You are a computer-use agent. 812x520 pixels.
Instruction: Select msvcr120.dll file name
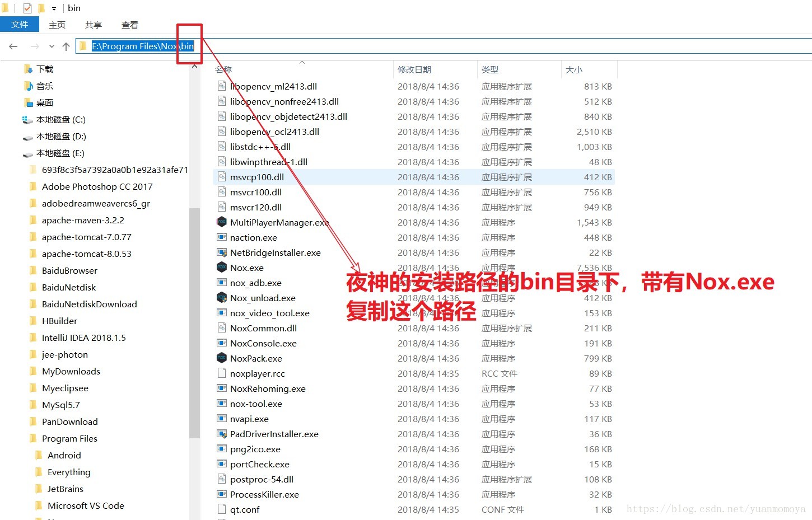pyautogui.click(x=256, y=207)
